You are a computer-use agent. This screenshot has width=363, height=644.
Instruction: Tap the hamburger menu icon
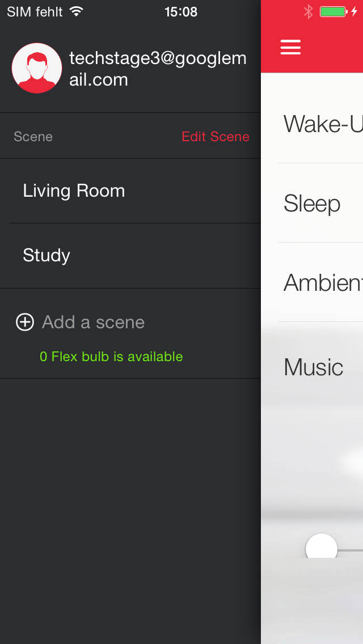[290, 47]
